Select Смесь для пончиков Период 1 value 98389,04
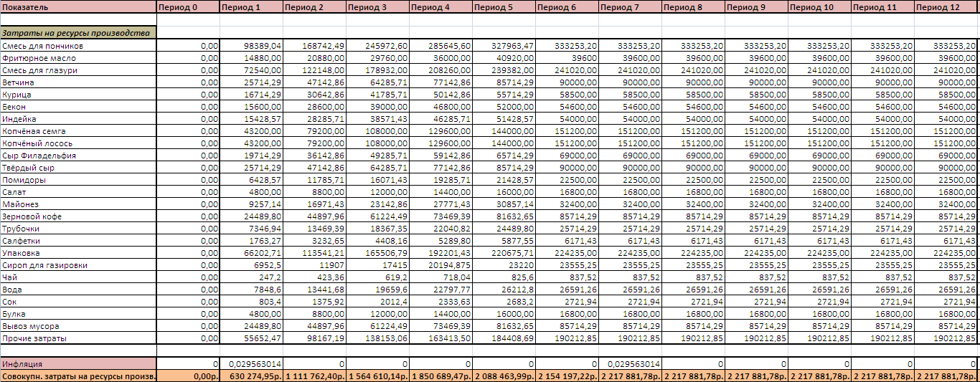Image resolution: width=980 pixels, height=382 pixels. point(251,46)
